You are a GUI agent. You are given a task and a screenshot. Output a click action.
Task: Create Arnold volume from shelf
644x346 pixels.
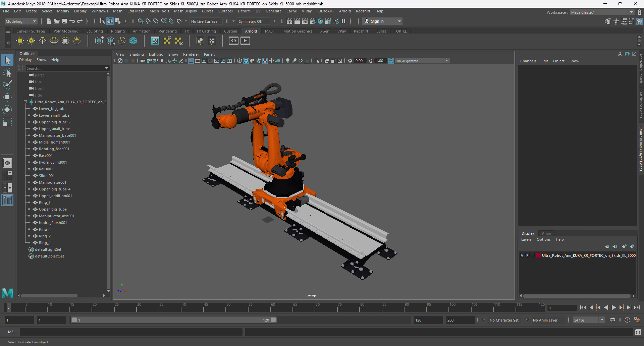[133, 41]
